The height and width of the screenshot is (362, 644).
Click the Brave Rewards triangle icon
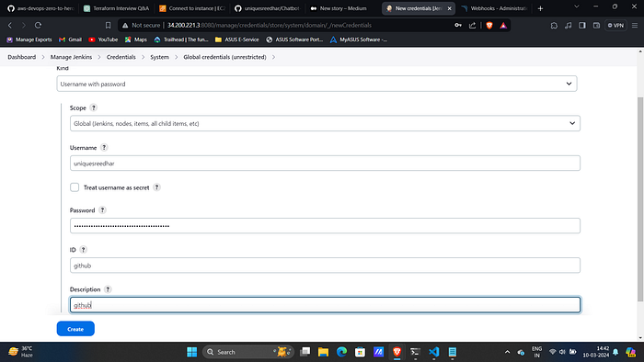coord(503,26)
